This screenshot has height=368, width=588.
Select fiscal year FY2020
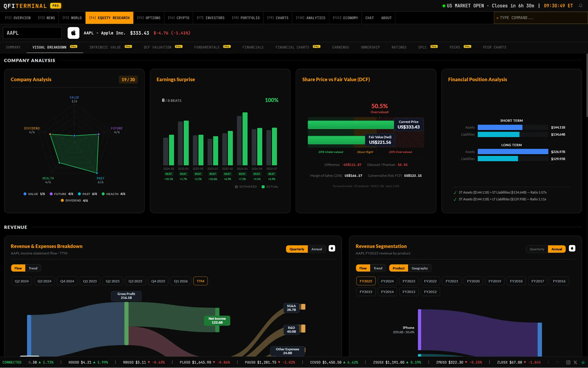(x=473, y=281)
